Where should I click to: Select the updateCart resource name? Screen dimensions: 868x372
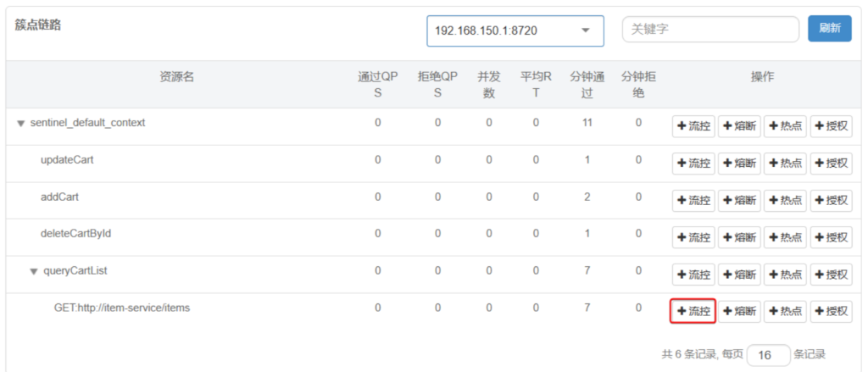[x=67, y=159]
